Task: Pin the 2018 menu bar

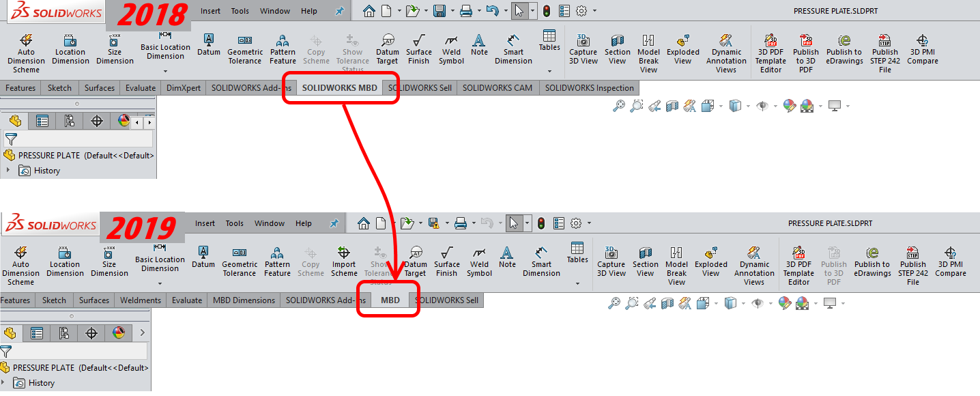Action: click(339, 11)
